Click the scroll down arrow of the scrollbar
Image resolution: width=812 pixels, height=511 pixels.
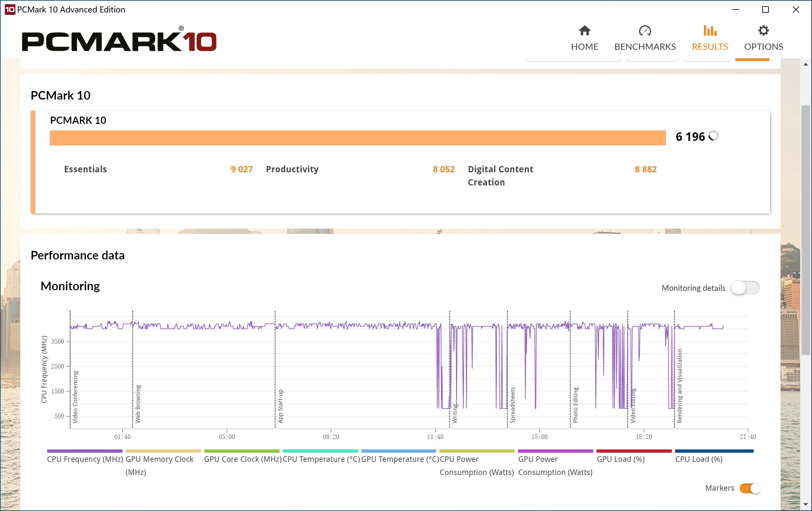[805, 504]
